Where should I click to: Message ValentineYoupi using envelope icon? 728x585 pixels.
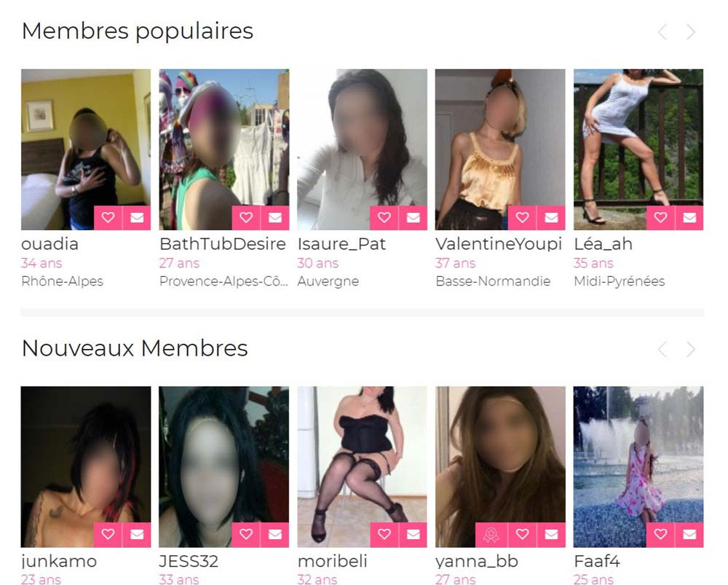coord(552,217)
